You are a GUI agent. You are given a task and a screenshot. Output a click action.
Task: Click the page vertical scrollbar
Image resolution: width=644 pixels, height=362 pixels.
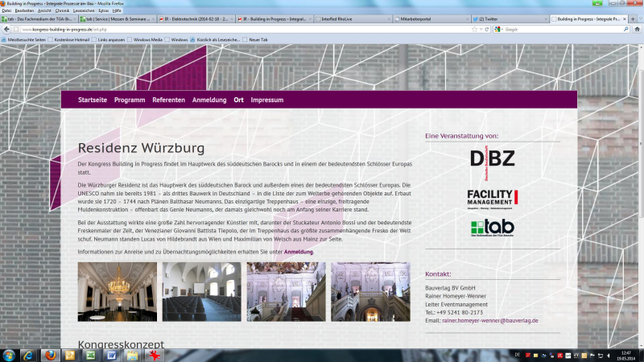point(641,144)
